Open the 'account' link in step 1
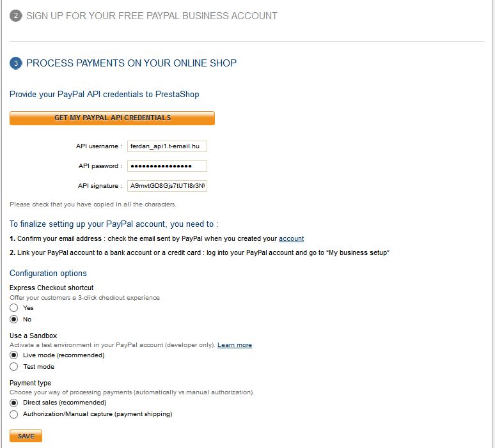The image size is (495, 448). coord(291,238)
